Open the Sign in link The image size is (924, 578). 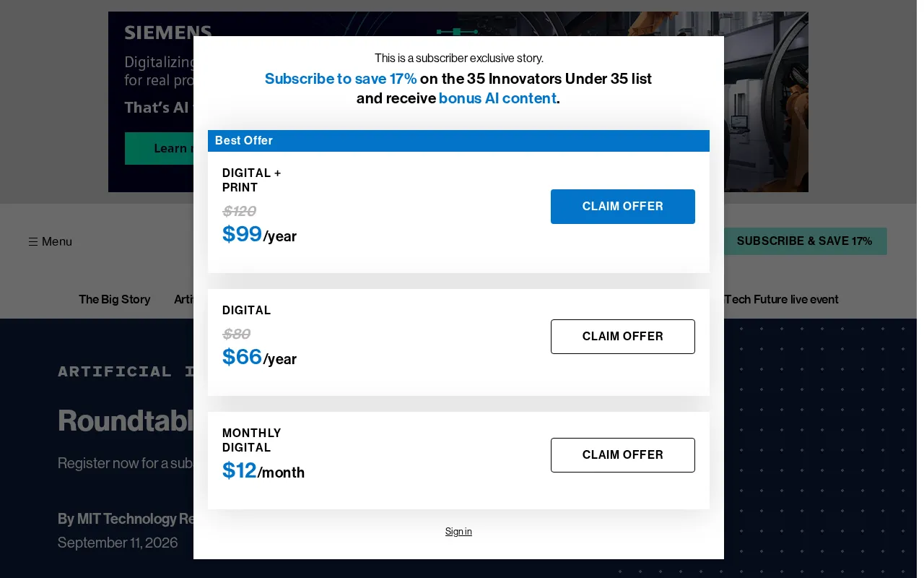458,532
